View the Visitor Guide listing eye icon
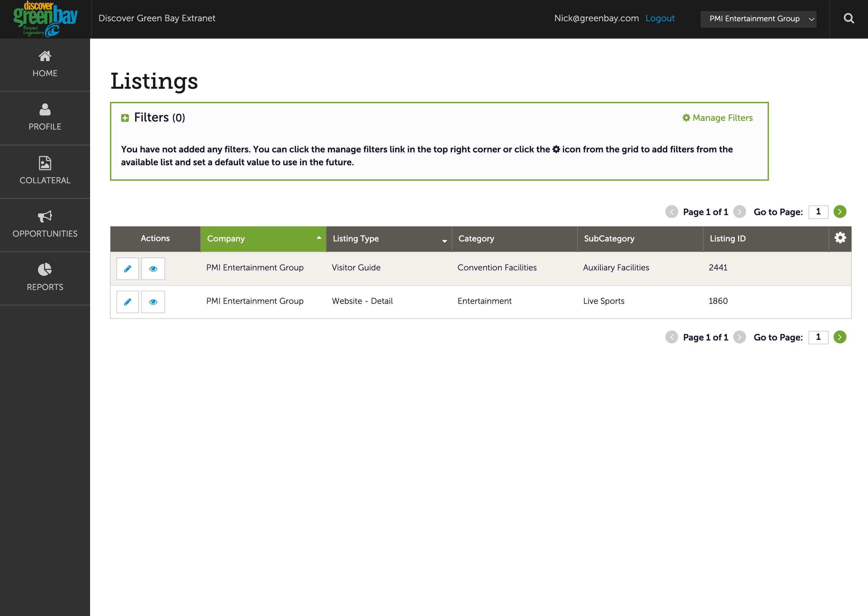The height and width of the screenshot is (616, 868). pos(153,268)
